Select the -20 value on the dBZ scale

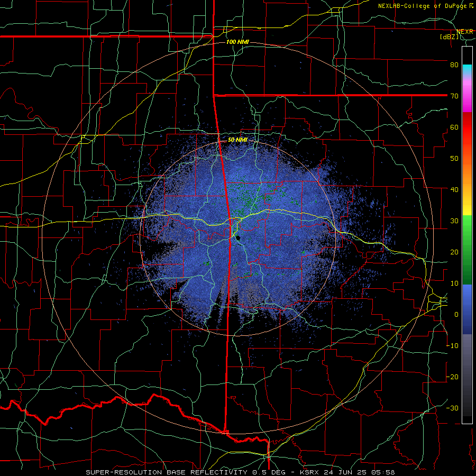coord(452,377)
